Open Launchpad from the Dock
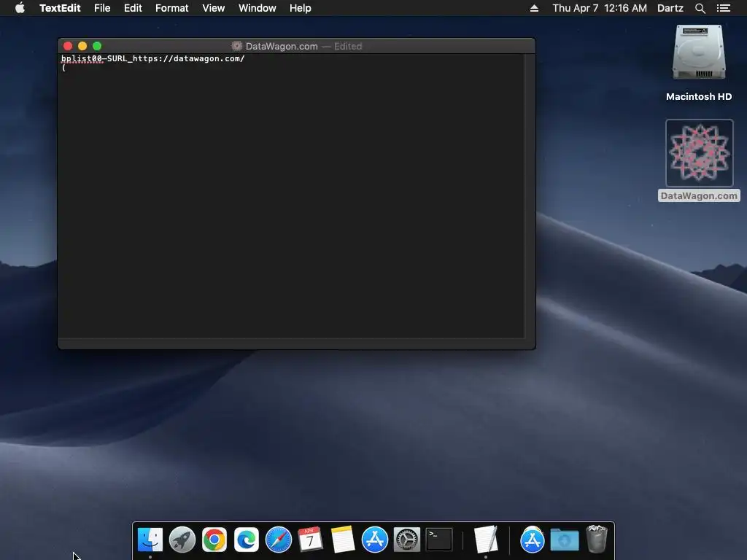The height and width of the screenshot is (560, 747). (182, 540)
